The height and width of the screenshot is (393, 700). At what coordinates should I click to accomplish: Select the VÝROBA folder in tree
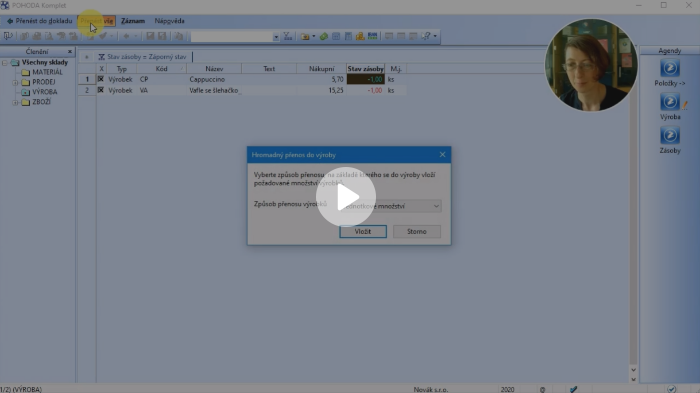pos(45,92)
